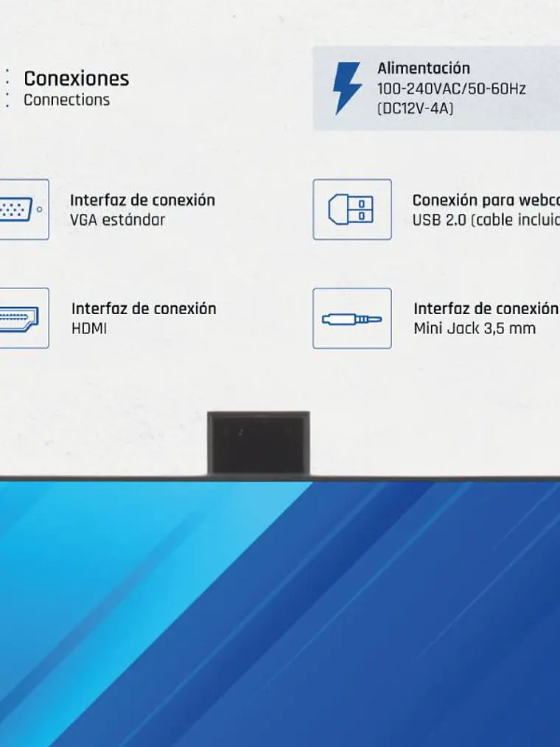Click the 'HDMI' label text
Screen dimensions: 560x747
[89, 329]
